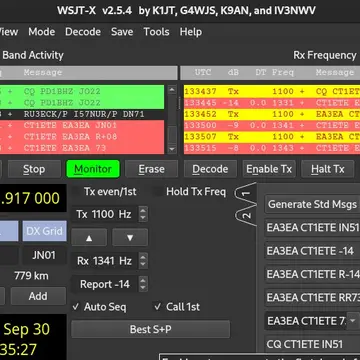Switch to message tab 1
This screenshot has height=360, width=360.
[246, 194]
